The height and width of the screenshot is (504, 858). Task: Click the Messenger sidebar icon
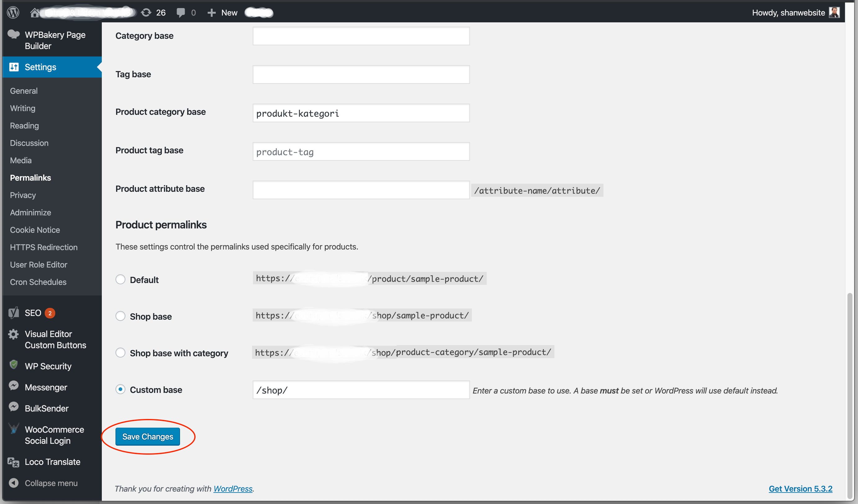coord(14,386)
